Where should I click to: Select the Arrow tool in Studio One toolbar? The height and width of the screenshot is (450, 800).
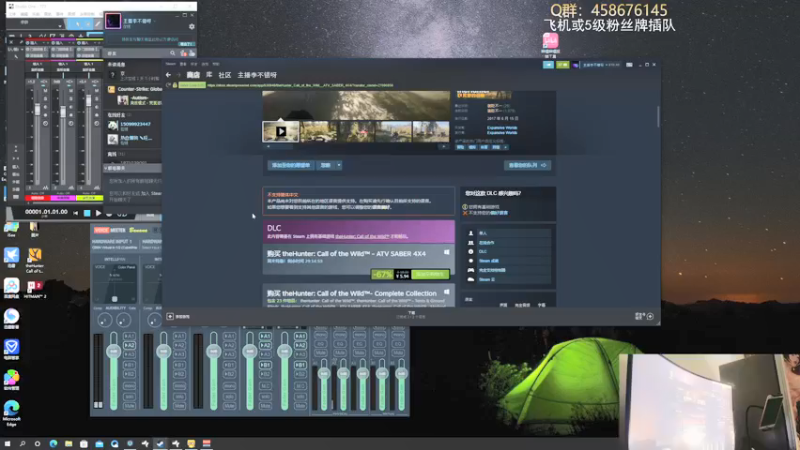[77, 24]
